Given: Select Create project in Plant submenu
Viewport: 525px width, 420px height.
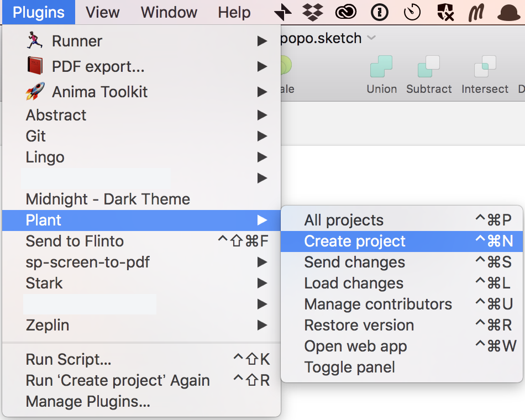Looking at the screenshot, I should click(x=401, y=241).
